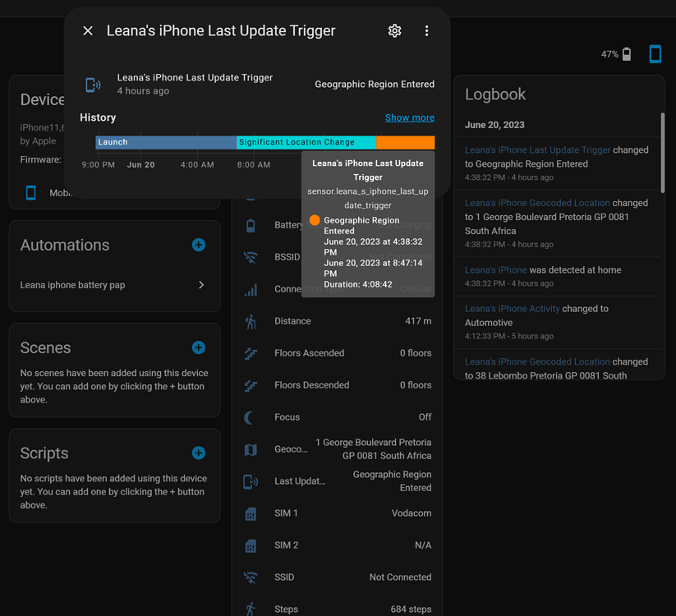Click the Floors Ascended stairs icon
The height and width of the screenshot is (616, 676).
(251, 353)
